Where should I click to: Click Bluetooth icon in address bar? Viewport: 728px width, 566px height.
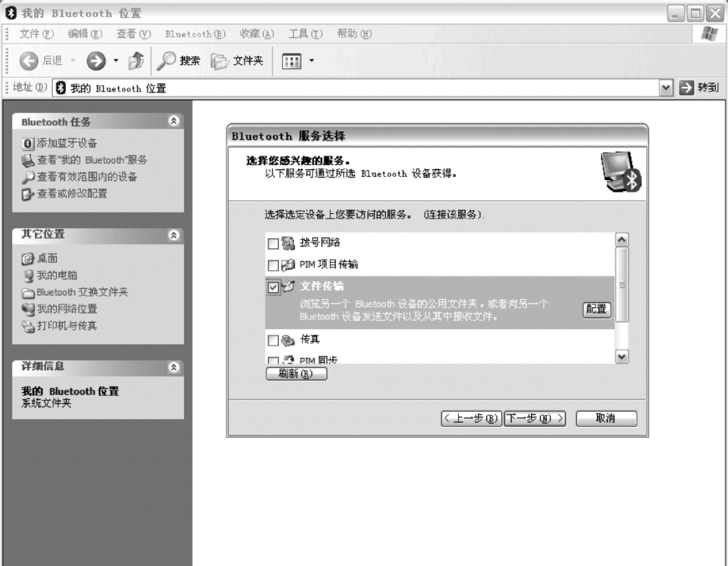[x=61, y=88]
